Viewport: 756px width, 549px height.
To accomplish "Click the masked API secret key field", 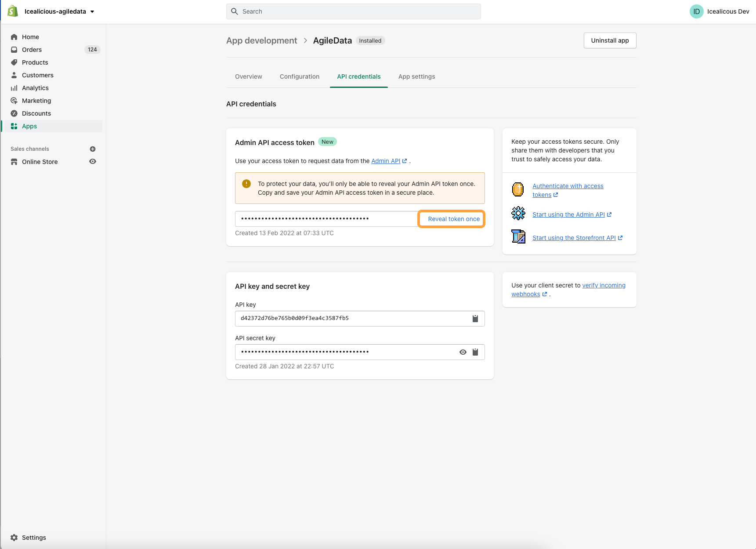I will pyautogui.click(x=360, y=352).
